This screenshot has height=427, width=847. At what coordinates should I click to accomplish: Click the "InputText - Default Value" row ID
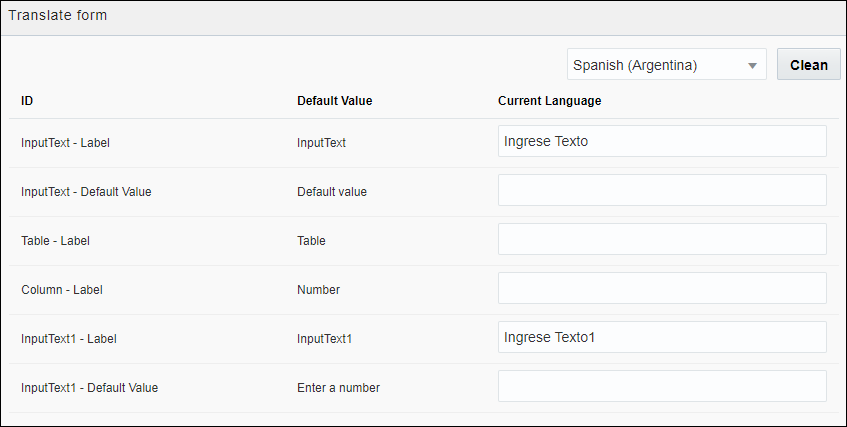86,192
